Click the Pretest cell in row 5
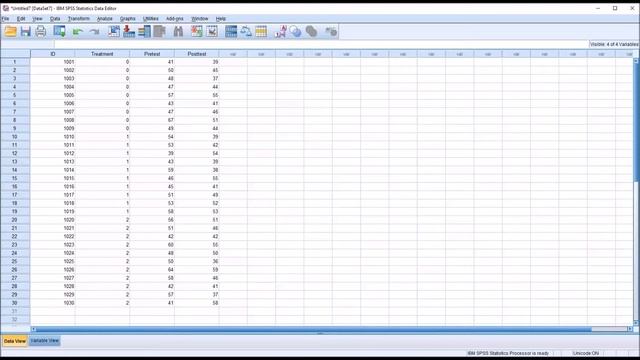 152,95
